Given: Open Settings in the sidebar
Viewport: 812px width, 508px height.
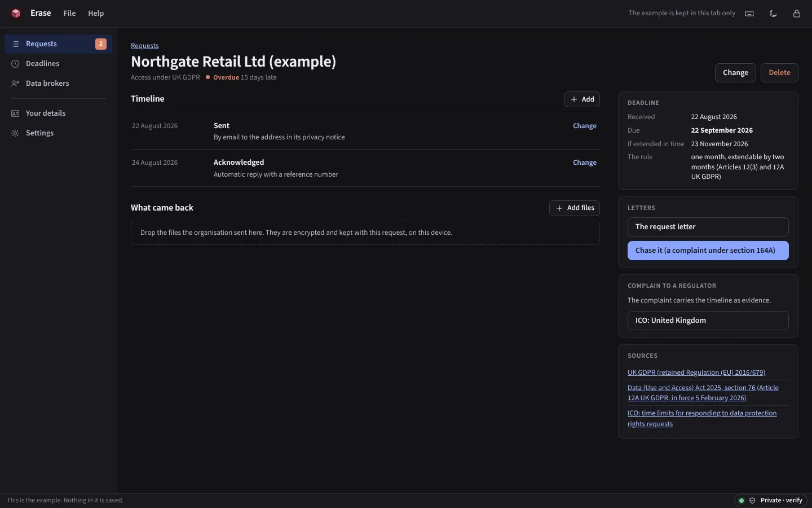Looking at the screenshot, I should (58, 133).
